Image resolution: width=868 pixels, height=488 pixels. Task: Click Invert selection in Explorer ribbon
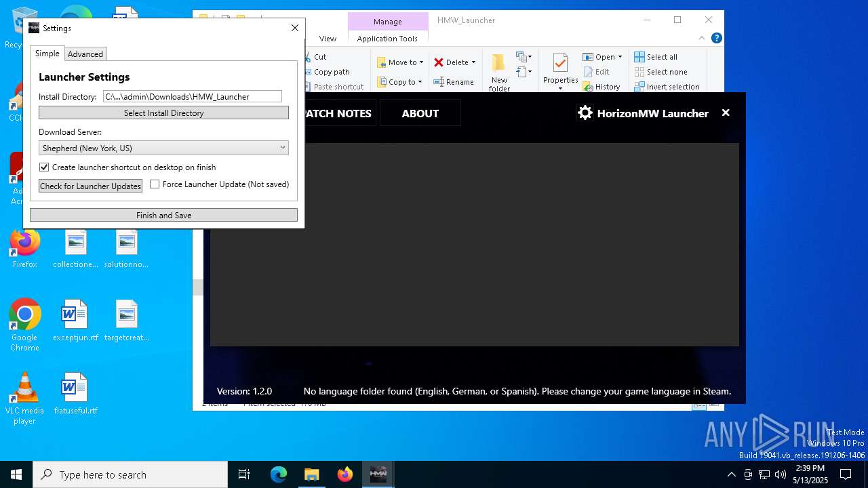(667, 87)
